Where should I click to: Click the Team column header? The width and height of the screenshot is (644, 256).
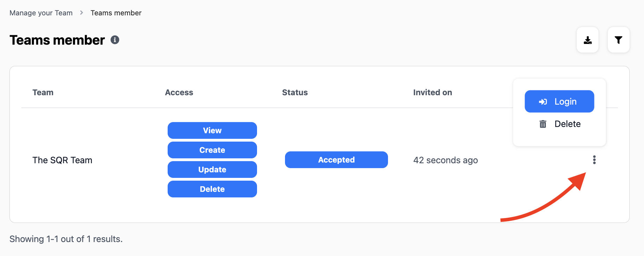[x=43, y=92]
